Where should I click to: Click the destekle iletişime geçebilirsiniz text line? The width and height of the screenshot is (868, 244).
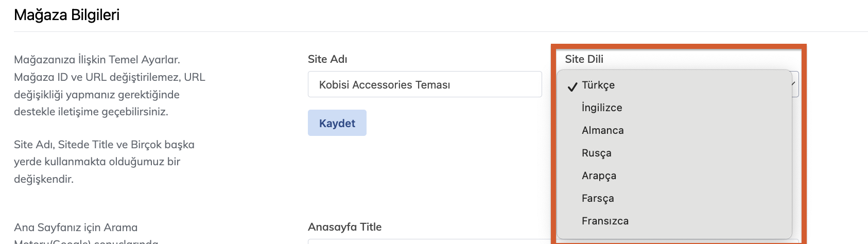(x=91, y=112)
